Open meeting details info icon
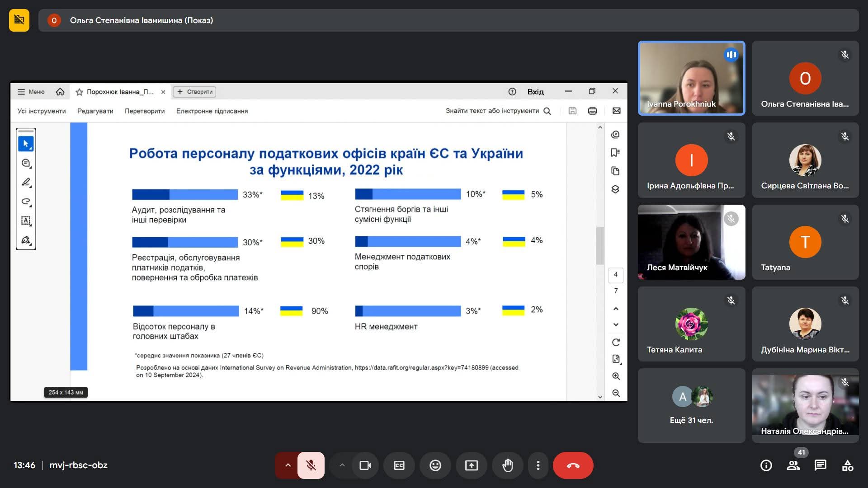868x488 pixels. [x=766, y=465]
